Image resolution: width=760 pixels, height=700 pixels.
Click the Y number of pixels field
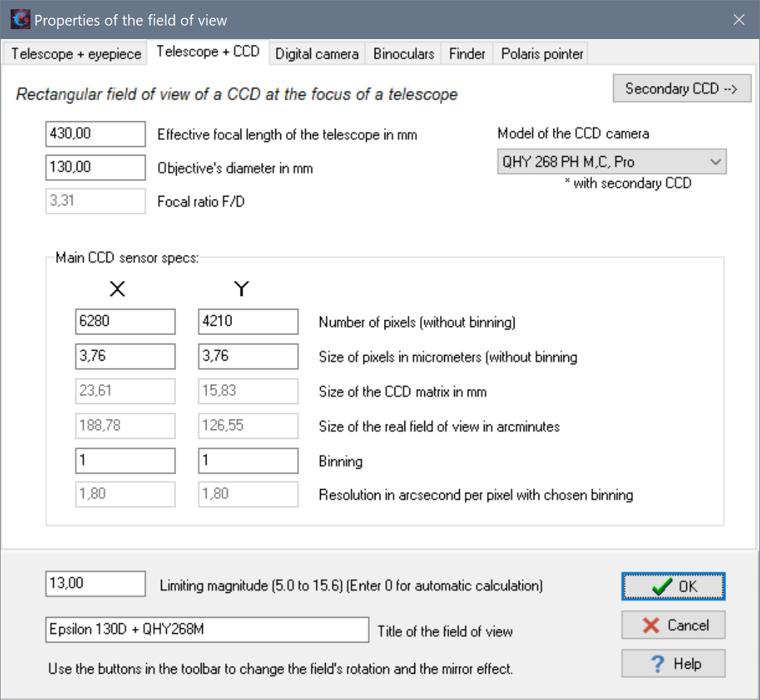248,322
